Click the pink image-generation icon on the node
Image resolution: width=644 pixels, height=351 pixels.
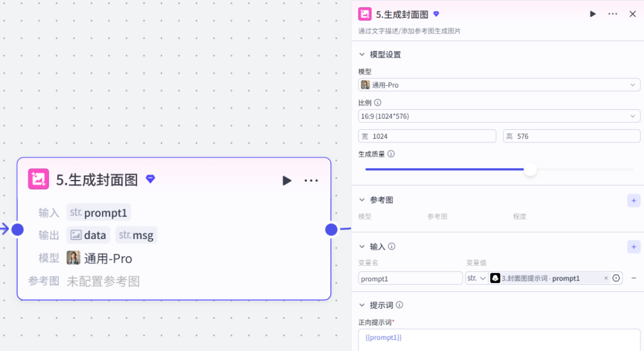39,179
